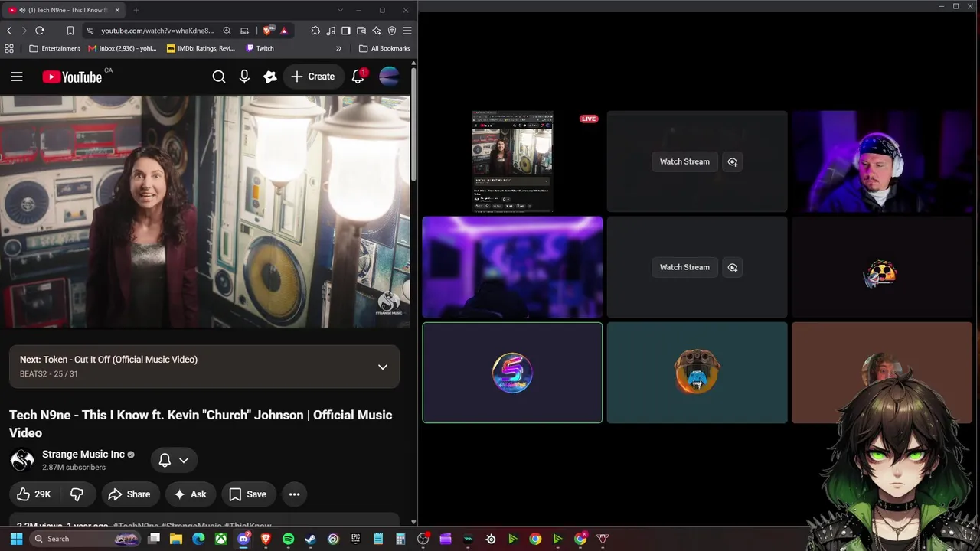Click the cast icon in the address bar

pos(244,31)
